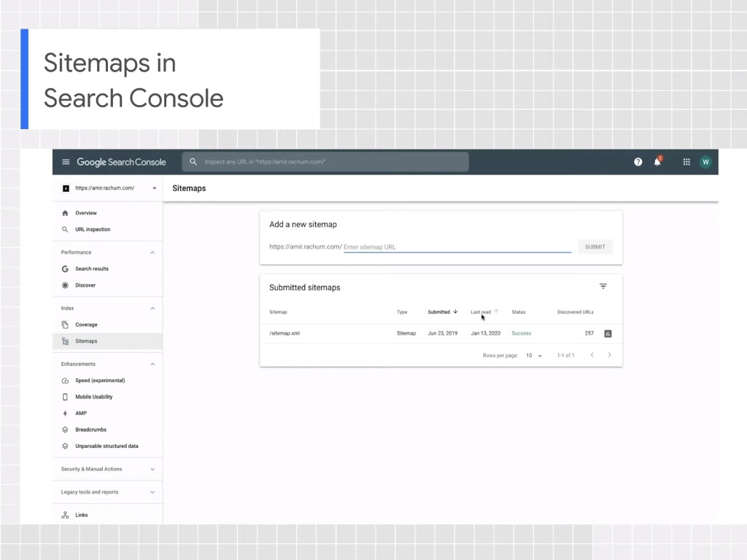Open the Help question mark icon
The height and width of the screenshot is (560, 747).
point(638,162)
